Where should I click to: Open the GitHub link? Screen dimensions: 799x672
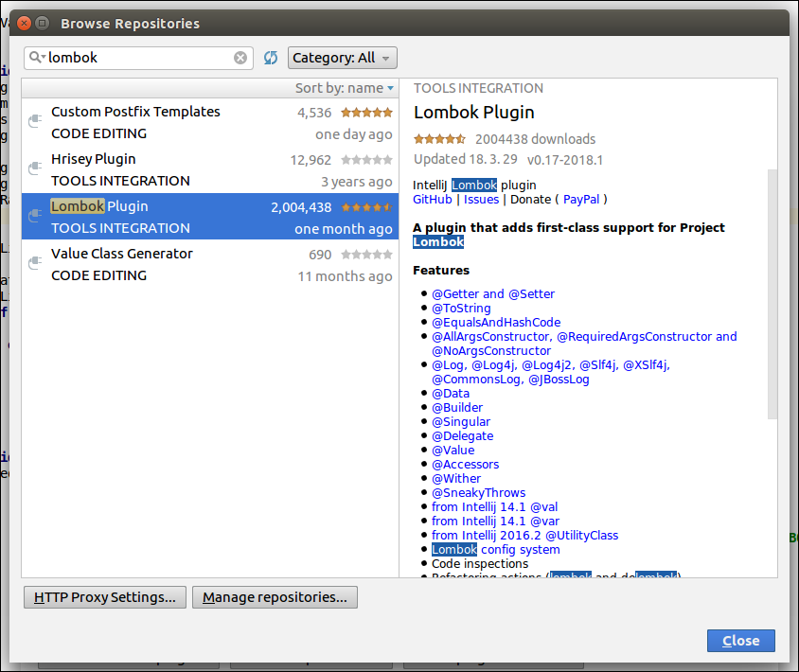[432, 199]
